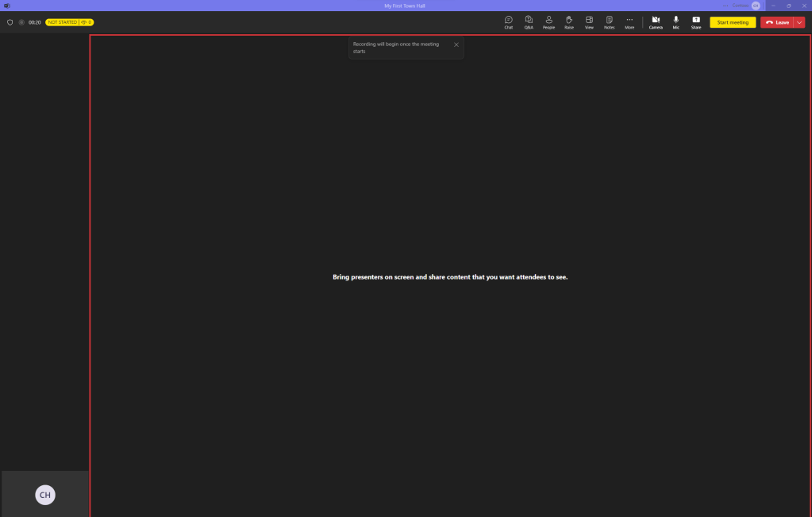Screen dimensions: 812x517
Task: Select the CH participant tile
Action: point(45,495)
